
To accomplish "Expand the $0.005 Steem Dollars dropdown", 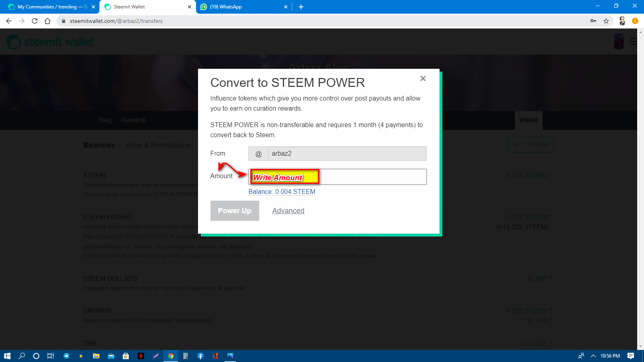I will pos(539,279).
